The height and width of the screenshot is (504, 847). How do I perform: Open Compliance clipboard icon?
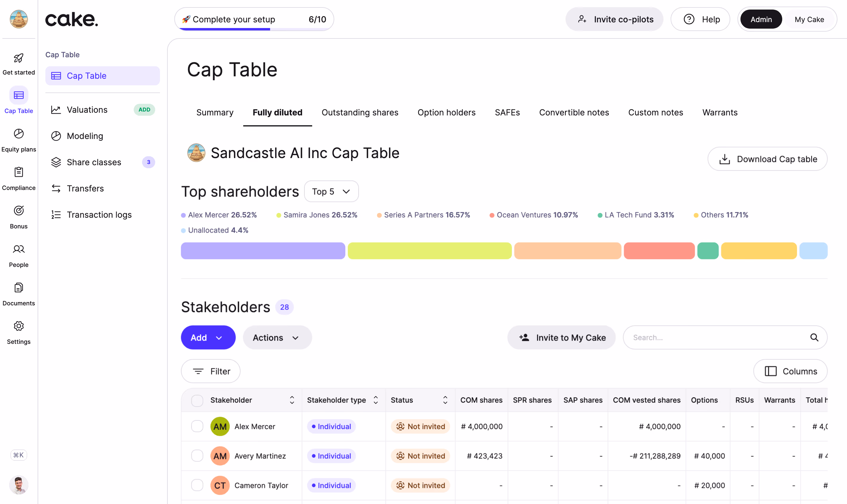coord(19,172)
